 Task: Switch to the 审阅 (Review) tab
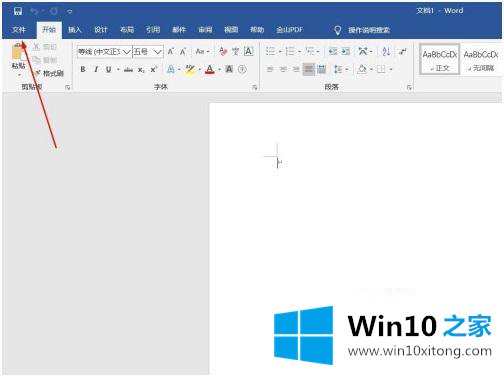click(205, 30)
